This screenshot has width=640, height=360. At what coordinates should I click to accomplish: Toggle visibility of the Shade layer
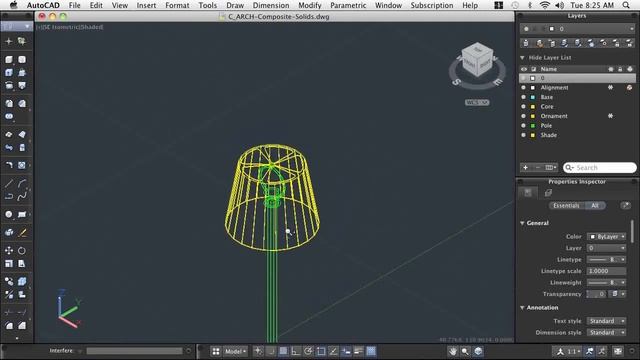(x=523, y=135)
